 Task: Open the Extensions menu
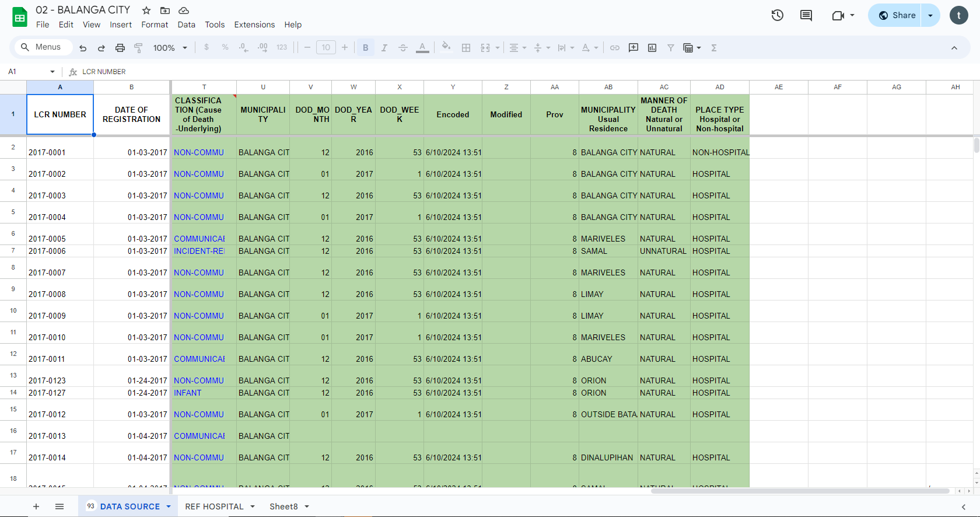[x=254, y=25]
